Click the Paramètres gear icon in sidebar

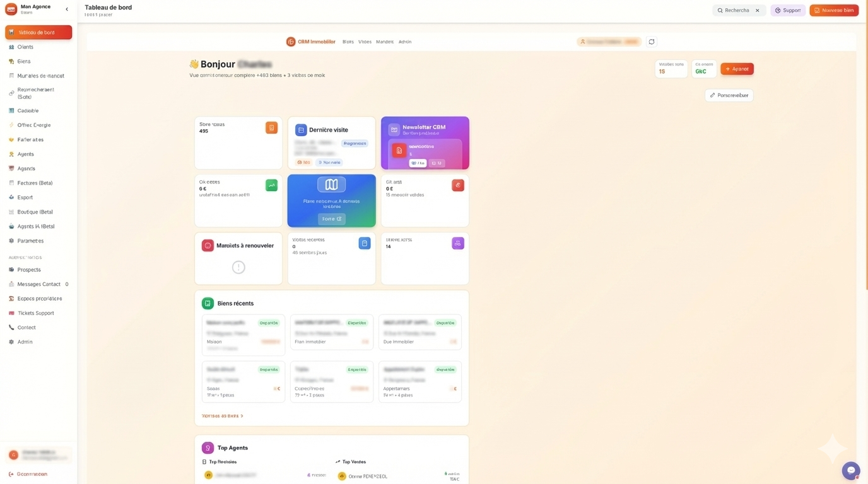pos(11,241)
